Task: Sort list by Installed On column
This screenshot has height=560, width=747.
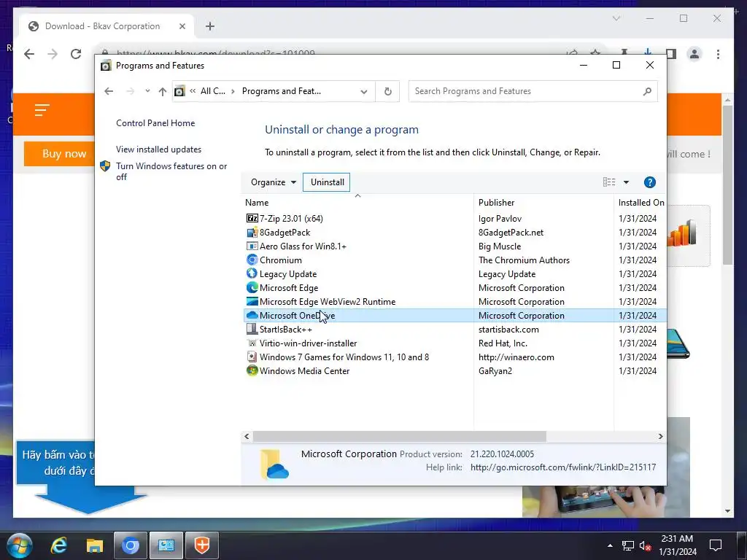Action: 640,203
